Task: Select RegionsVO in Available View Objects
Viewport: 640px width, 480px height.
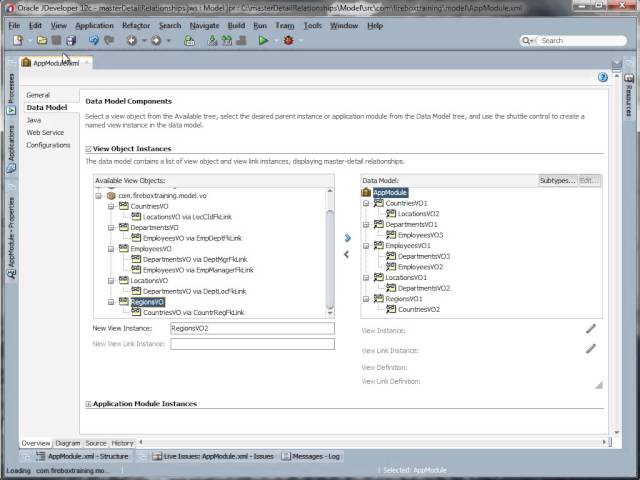Action: tap(147, 302)
